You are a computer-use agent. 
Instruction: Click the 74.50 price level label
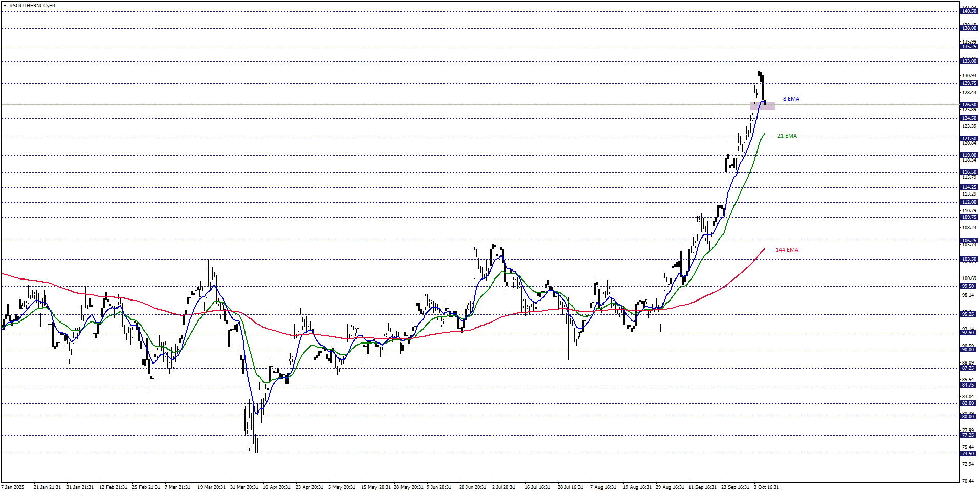pos(968,454)
